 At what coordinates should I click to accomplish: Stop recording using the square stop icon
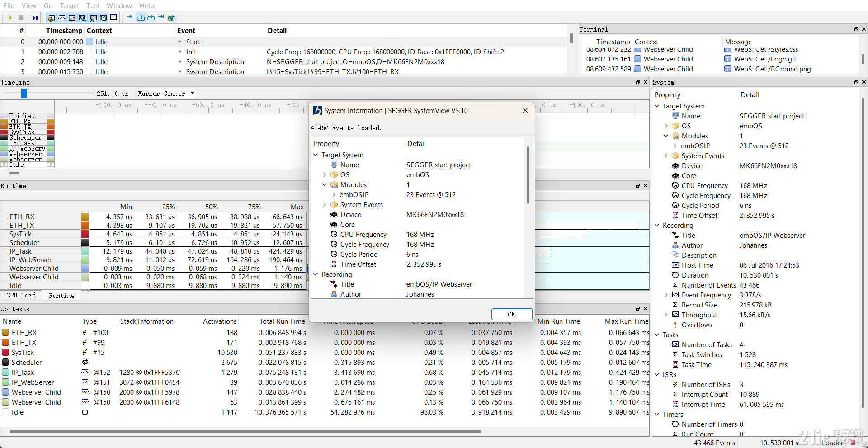pyautogui.click(x=20, y=18)
